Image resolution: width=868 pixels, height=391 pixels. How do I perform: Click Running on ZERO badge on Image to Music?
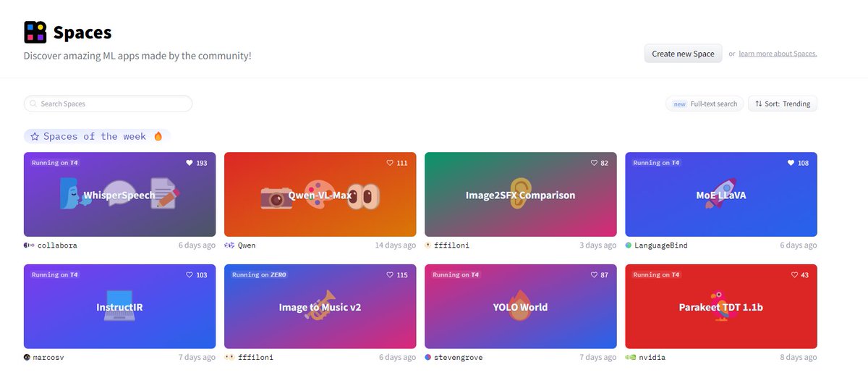tap(260, 275)
